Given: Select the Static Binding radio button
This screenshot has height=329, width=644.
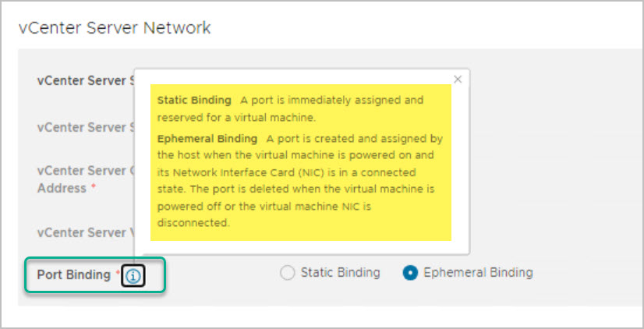Looking at the screenshot, I should pyautogui.click(x=287, y=273).
